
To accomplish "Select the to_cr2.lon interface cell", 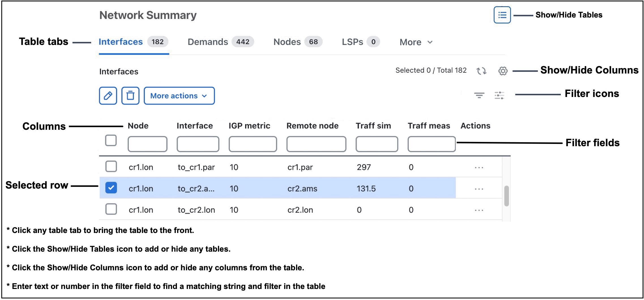I will [x=196, y=210].
